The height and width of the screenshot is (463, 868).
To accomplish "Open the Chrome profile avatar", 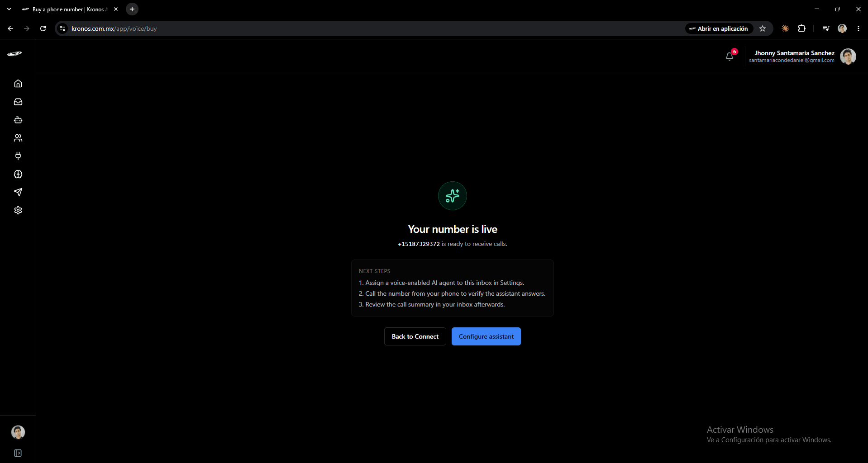I will [x=842, y=28].
